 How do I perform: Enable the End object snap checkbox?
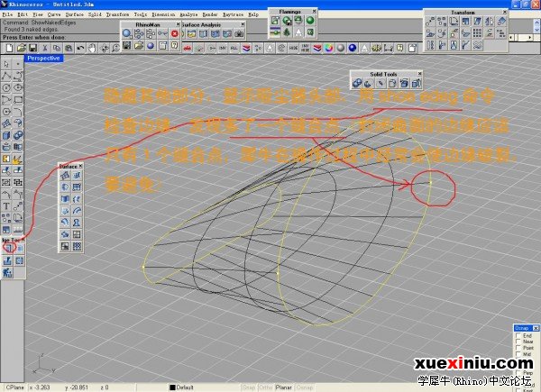click(518, 335)
